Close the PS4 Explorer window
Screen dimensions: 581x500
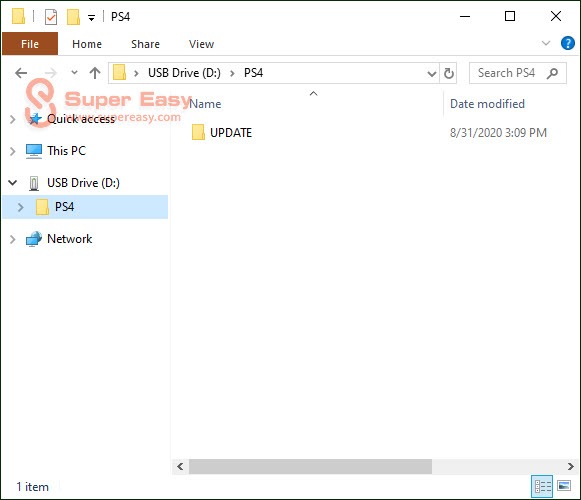coord(556,16)
